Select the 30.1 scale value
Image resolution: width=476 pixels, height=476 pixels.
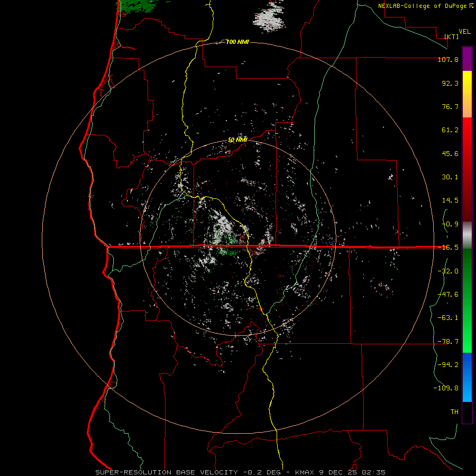click(x=450, y=177)
